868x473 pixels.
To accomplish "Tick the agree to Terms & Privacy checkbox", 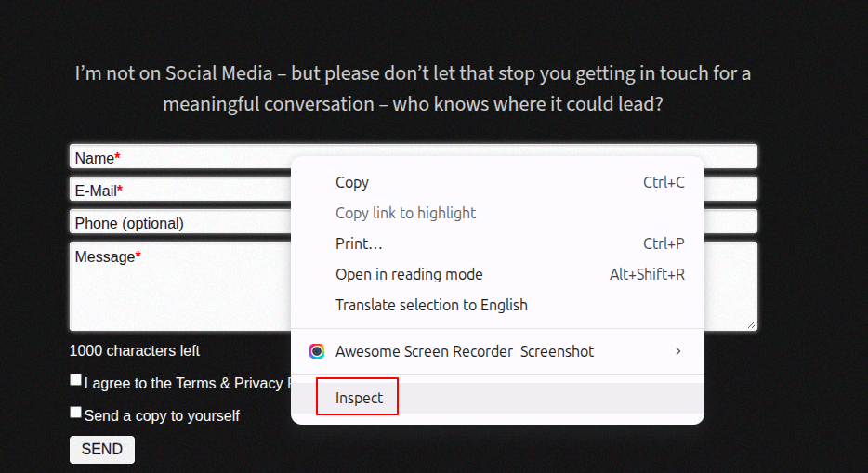I will tap(76, 380).
